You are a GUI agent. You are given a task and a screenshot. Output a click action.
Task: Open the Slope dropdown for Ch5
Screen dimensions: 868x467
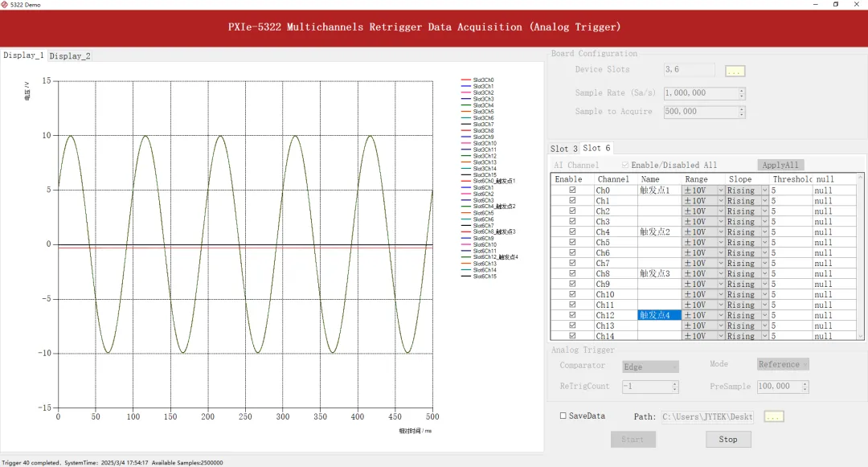coord(764,243)
